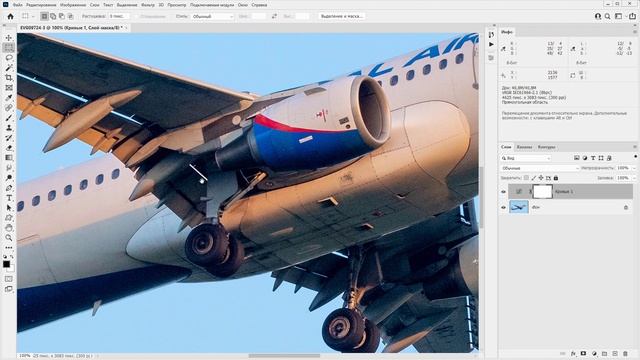Select the Lasso tool
The height and width of the screenshot is (360, 640).
coord(9,58)
